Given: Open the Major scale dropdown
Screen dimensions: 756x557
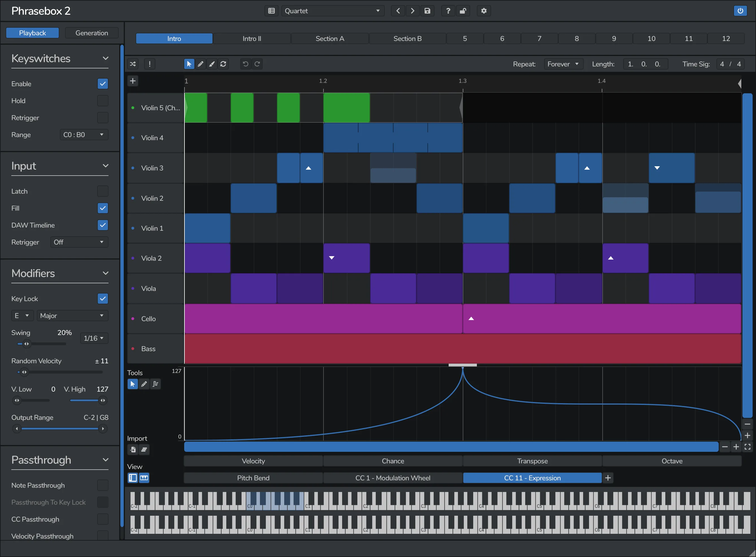Looking at the screenshot, I should click(x=72, y=316).
